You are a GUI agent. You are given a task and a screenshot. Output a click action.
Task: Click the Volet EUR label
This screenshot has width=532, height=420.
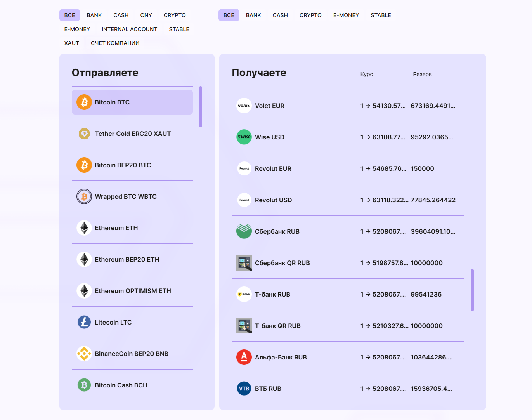tap(270, 106)
